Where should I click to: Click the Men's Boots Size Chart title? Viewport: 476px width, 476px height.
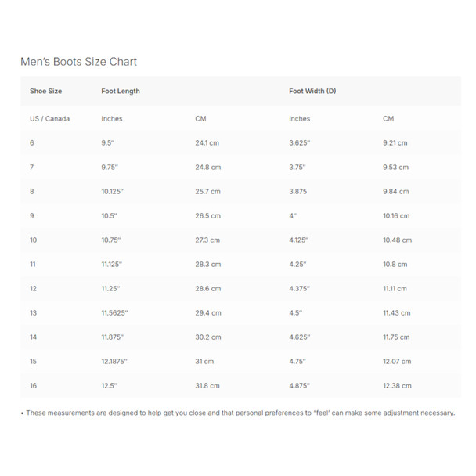(78, 62)
